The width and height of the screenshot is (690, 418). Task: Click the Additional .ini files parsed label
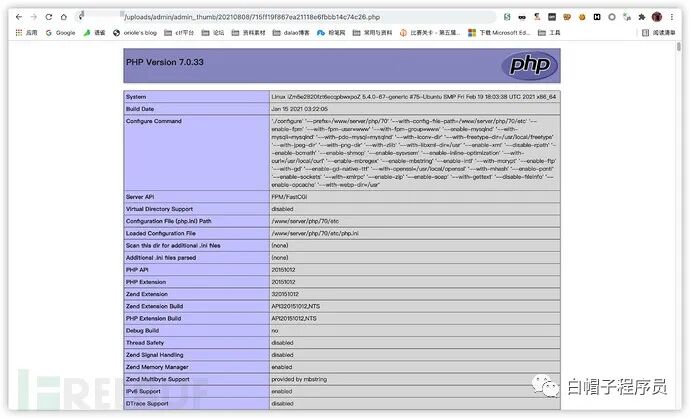pos(161,258)
